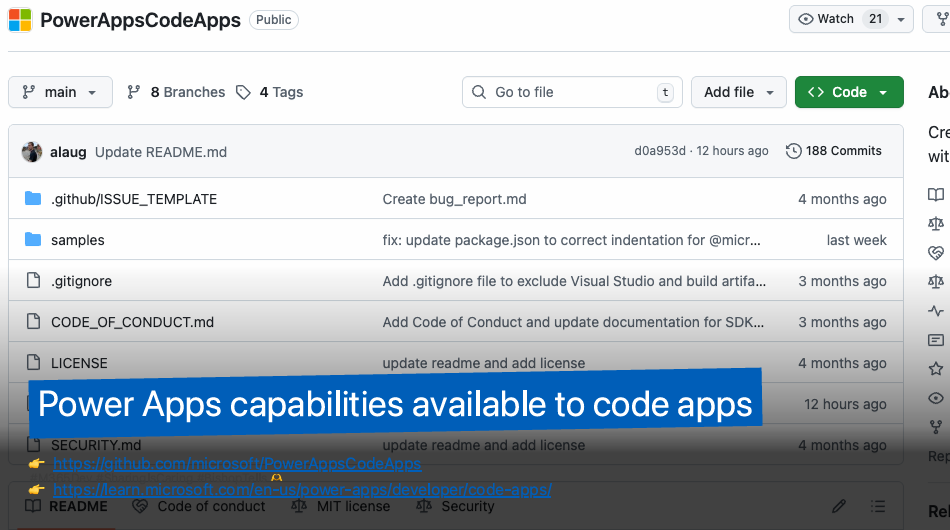The height and width of the screenshot is (530, 950).
Task: Open the .gitignore file
Action: 81,281
